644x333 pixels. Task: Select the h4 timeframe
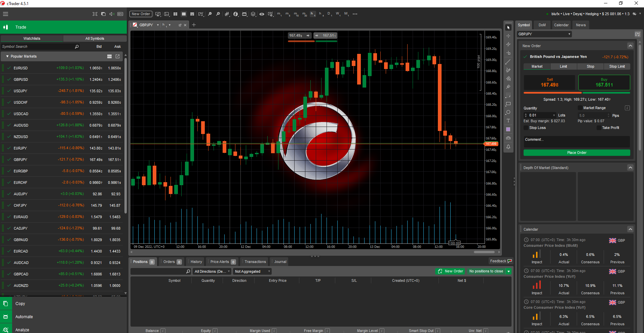pyautogui.click(x=321, y=14)
